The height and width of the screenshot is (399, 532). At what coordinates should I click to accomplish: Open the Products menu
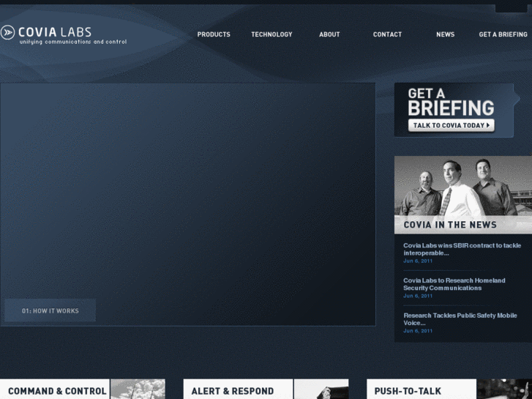[214, 34]
